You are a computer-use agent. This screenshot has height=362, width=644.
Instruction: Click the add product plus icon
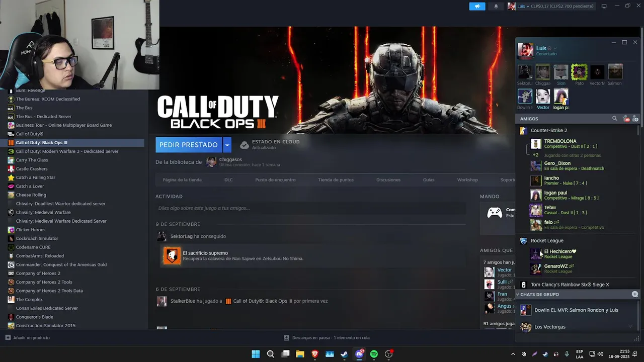[8, 337]
